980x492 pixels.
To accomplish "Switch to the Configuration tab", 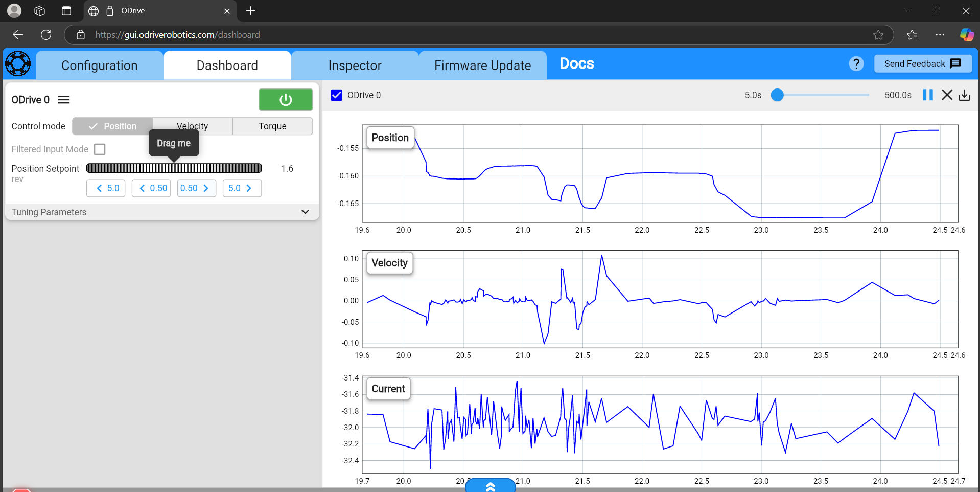I will pyautogui.click(x=100, y=65).
